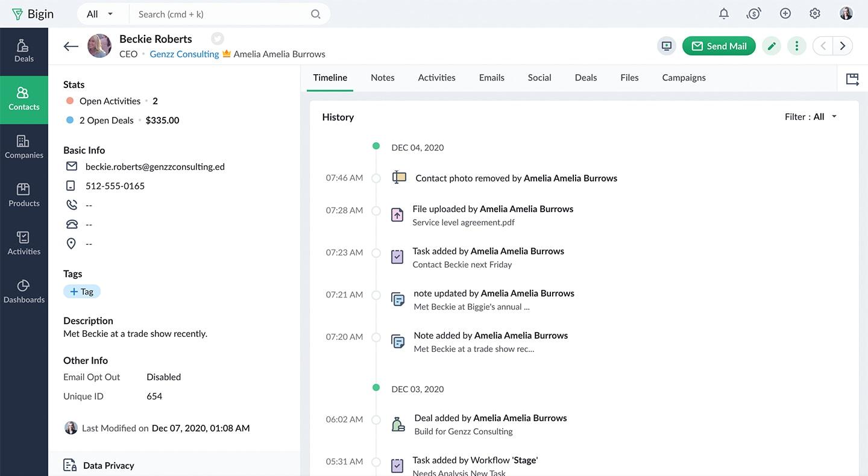Click the plus quick-create icon
The width and height of the screenshot is (868, 476).
click(x=785, y=14)
